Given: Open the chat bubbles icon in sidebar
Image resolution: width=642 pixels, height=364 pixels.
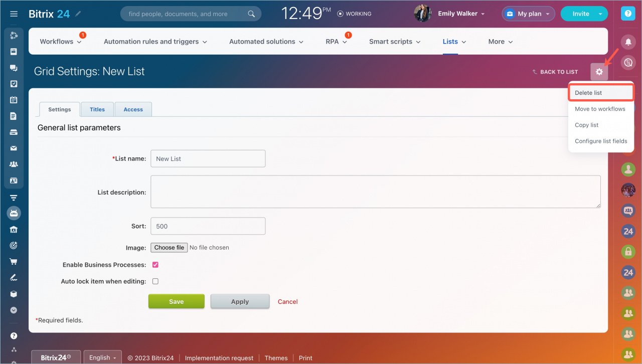Looking at the screenshot, I should pos(14,68).
